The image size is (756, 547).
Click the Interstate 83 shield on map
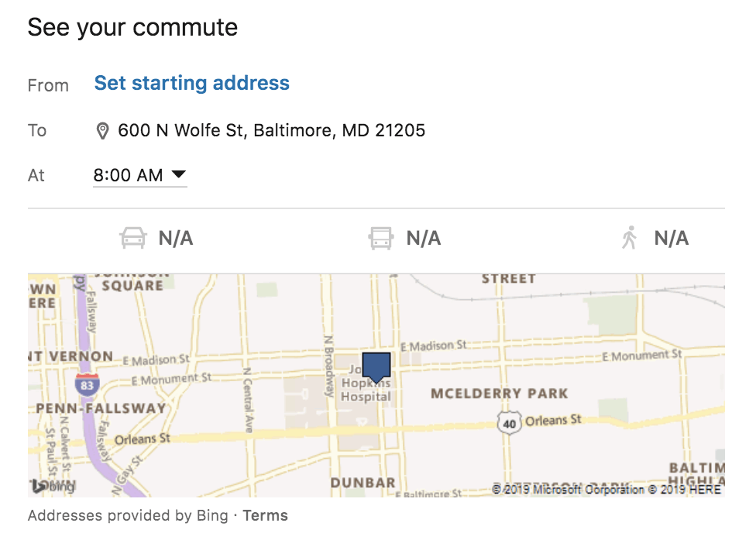88,384
